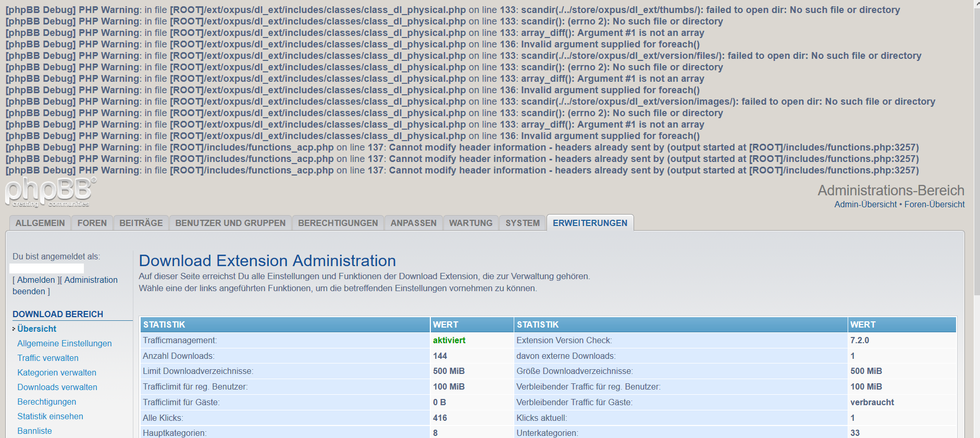Image resolution: width=980 pixels, height=438 pixels.
Task: Open the Allgemein tab
Action: [40, 223]
